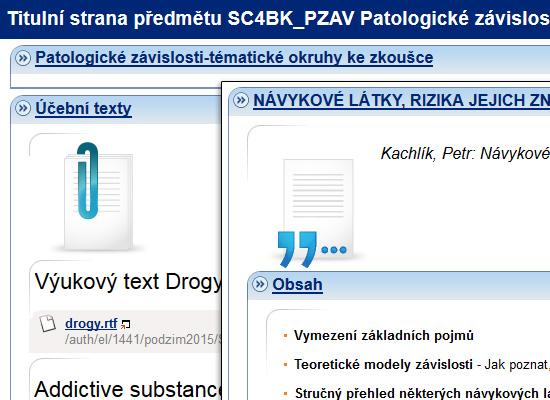Select the /auth/el/1441/podzim2015 path text
Screen dimensions: 550x400
[x=143, y=340]
